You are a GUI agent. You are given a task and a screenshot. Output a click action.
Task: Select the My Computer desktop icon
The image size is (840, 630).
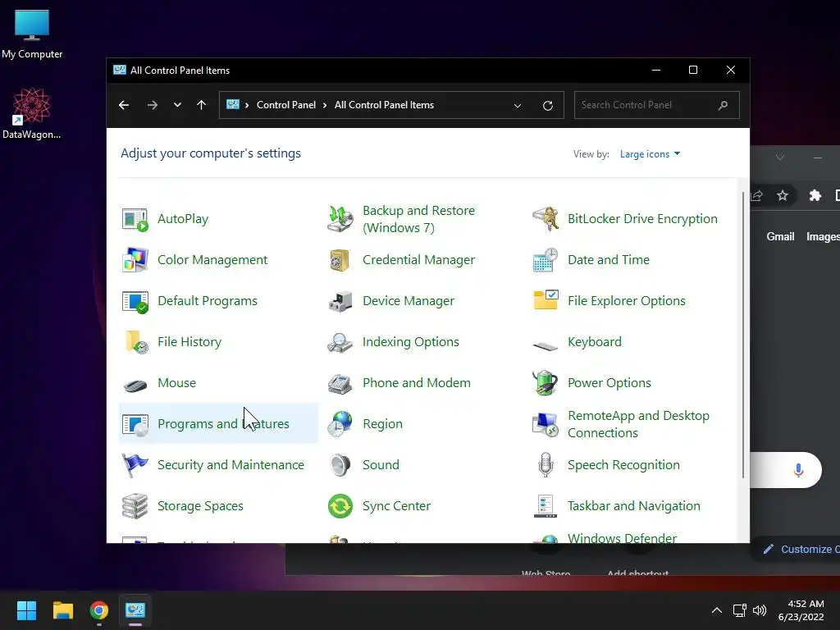point(32,34)
